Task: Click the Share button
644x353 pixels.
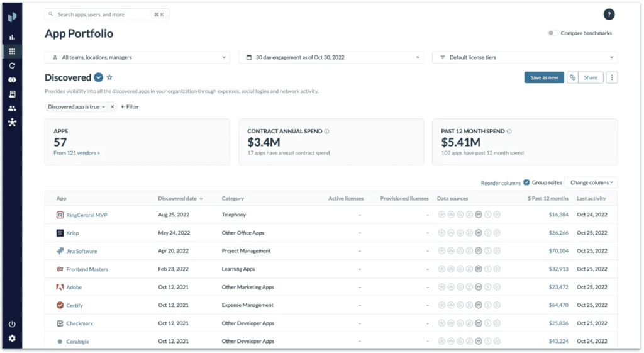Action: coord(591,77)
